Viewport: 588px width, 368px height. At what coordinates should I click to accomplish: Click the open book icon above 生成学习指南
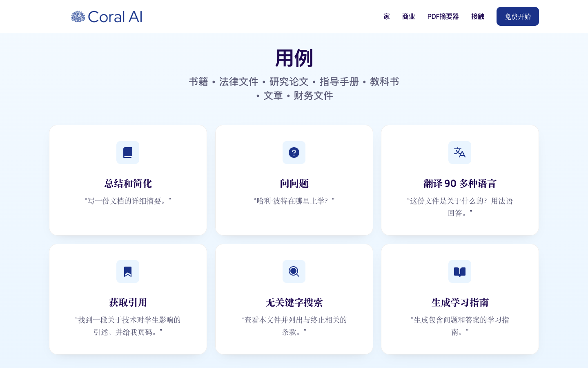[x=460, y=272]
